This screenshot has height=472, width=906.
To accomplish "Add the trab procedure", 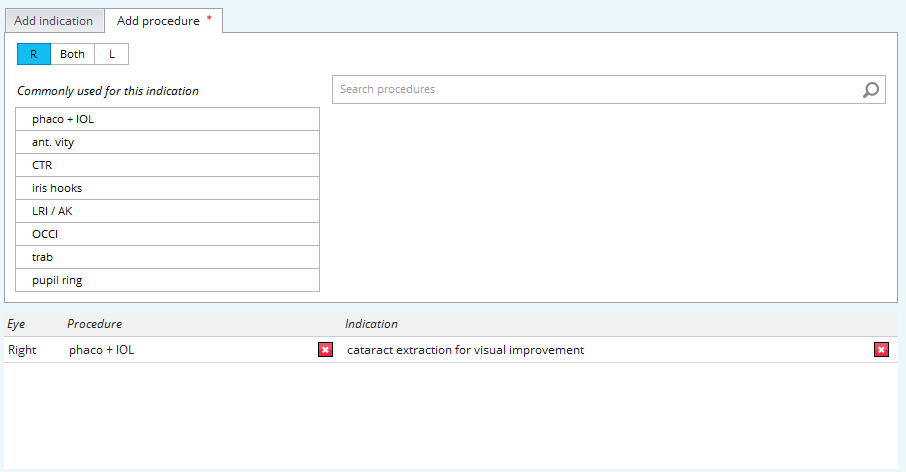I will 168,257.
